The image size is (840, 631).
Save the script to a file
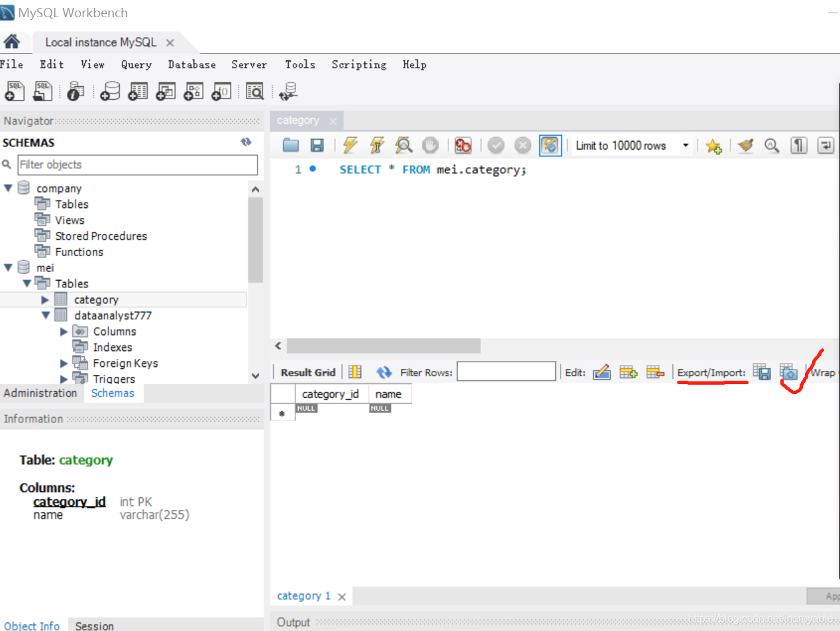click(x=317, y=145)
